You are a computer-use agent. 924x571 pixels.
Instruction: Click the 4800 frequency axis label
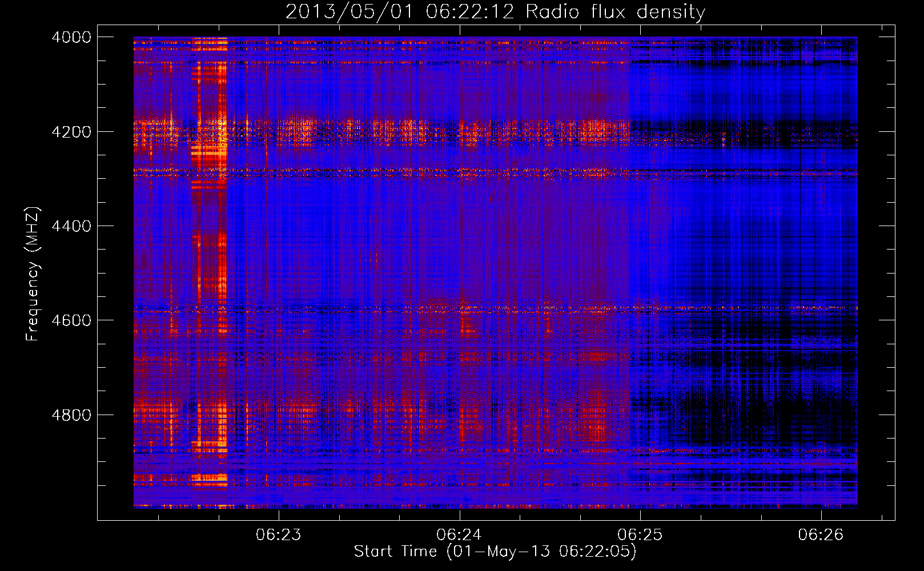pyautogui.click(x=71, y=415)
